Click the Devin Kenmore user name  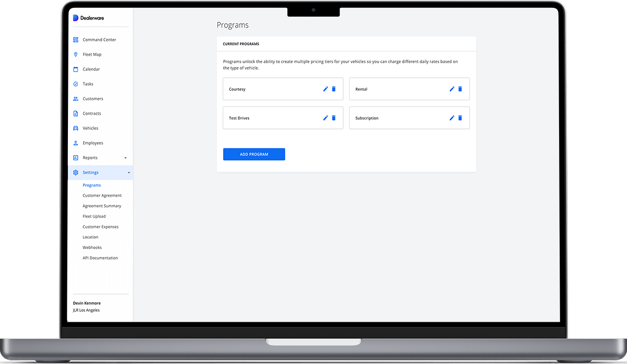(87, 303)
